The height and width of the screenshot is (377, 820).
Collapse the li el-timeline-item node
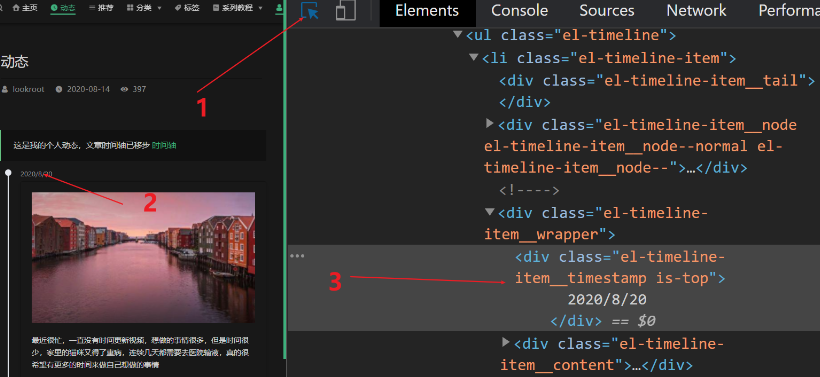click(474, 57)
